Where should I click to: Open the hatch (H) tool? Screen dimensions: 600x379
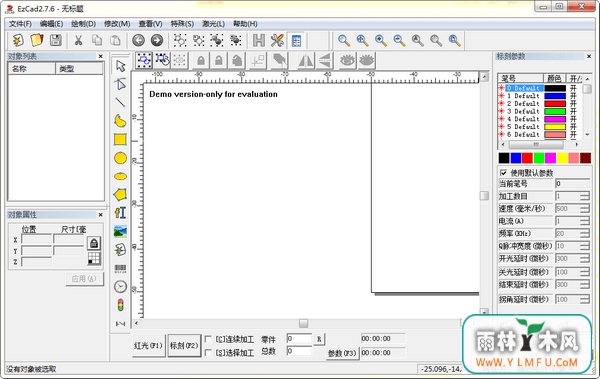click(259, 40)
